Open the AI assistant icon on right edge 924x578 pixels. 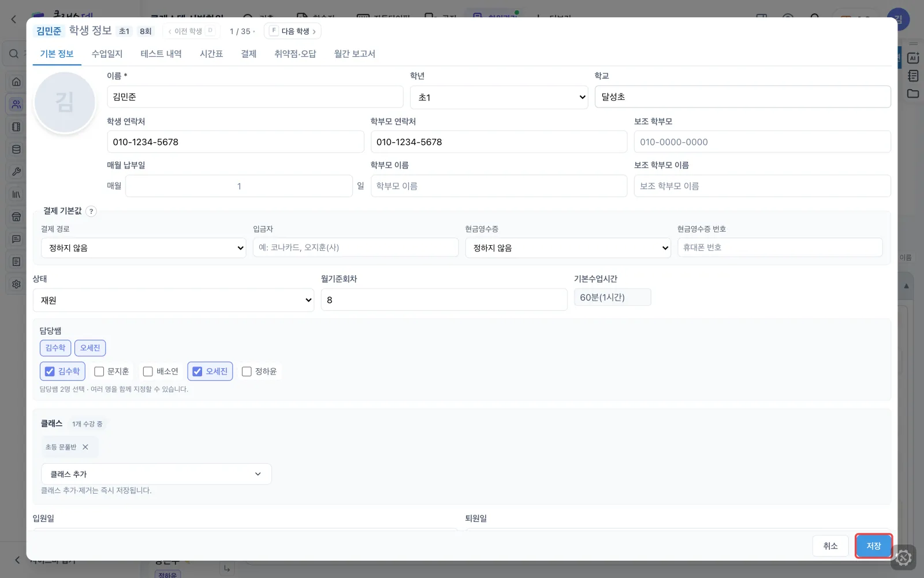point(913,58)
